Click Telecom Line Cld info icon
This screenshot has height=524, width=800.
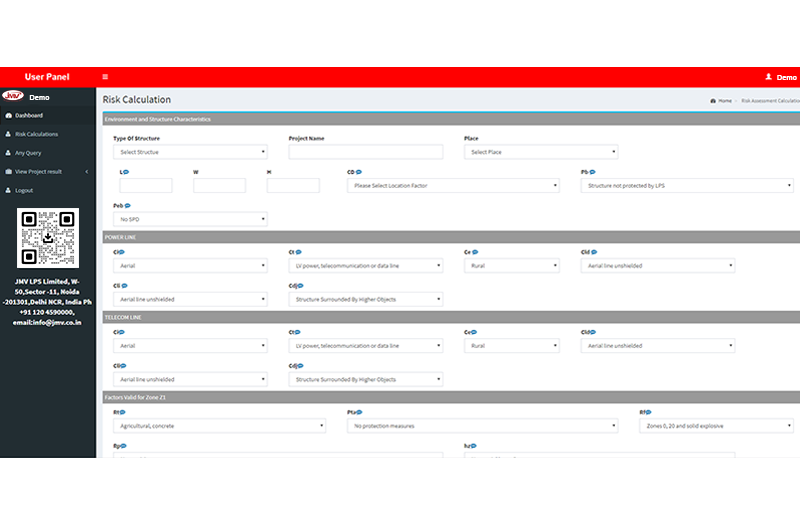pyautogui.click(x=593, y=332)
